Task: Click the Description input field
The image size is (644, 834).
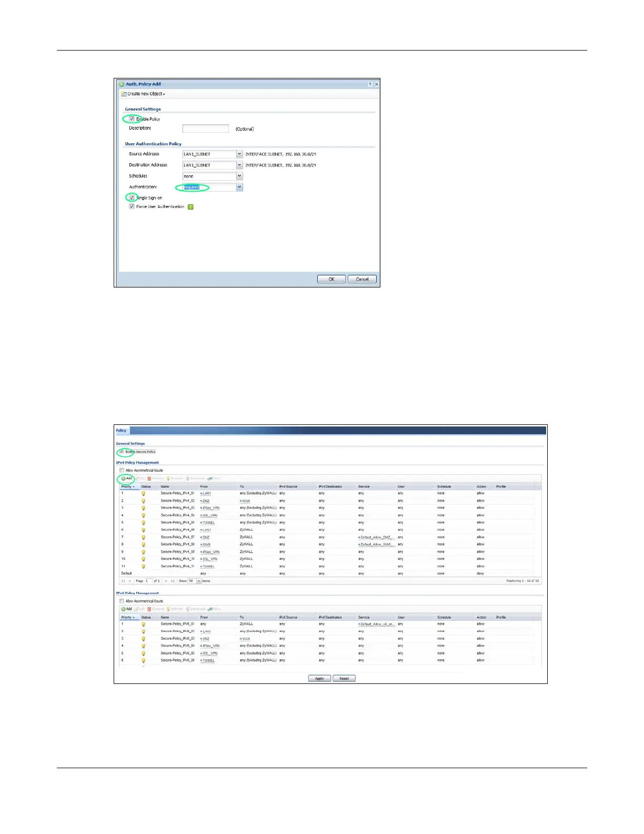Action: tap(206, 128)
